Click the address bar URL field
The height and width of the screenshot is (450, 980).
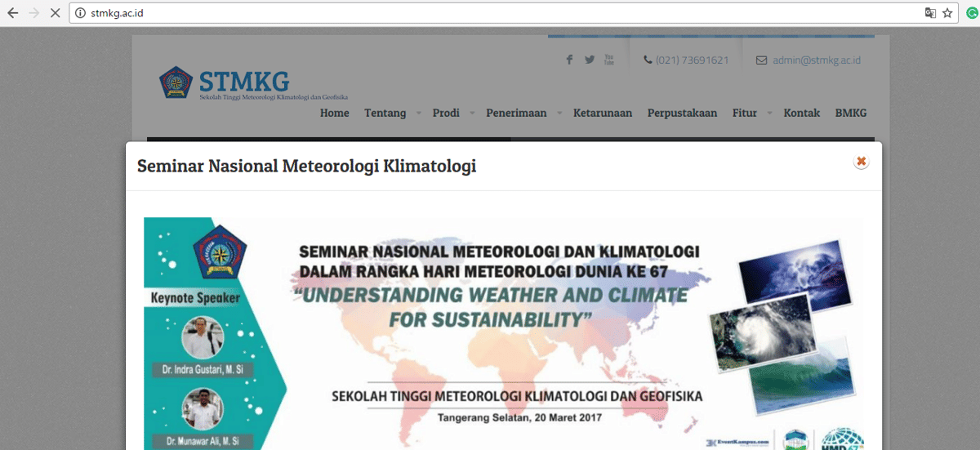pos(490,13)
